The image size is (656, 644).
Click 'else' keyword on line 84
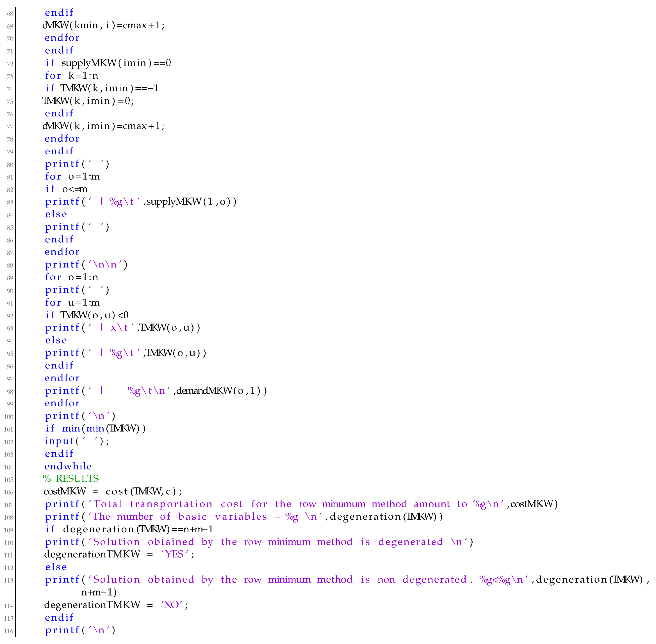[56, 214]
